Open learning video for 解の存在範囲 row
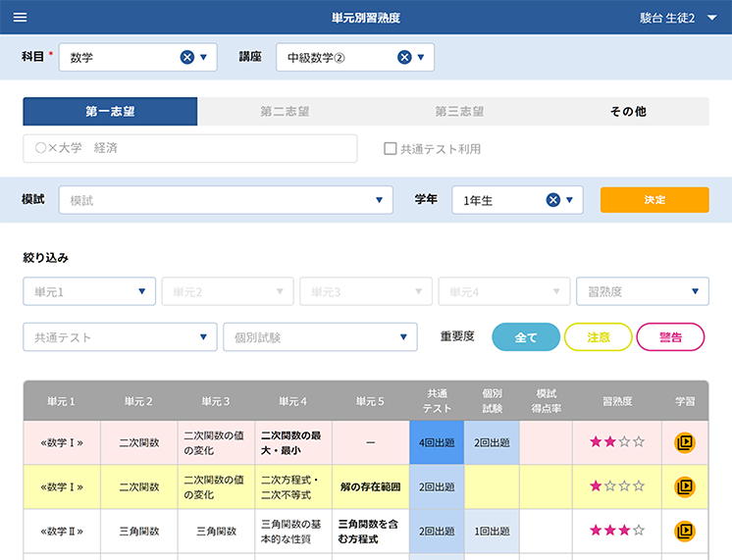Screen dimensions: 732x560 point(685,486)
